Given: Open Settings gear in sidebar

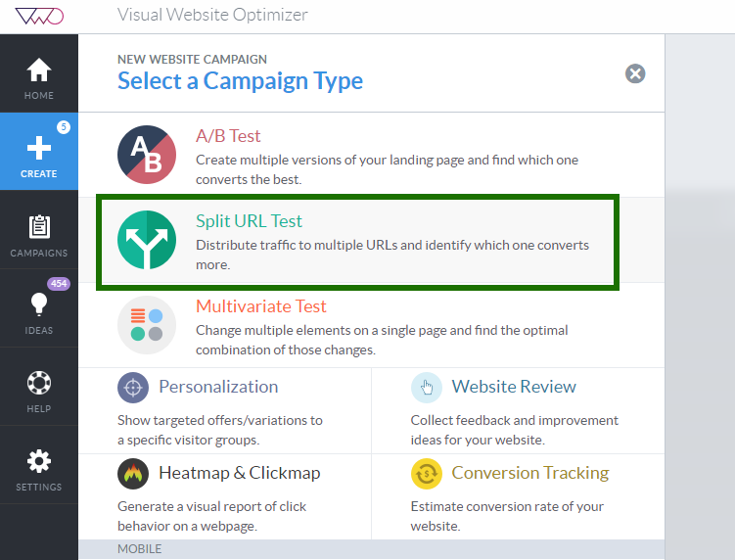Looking at the screenshot, I should (39, 462).
